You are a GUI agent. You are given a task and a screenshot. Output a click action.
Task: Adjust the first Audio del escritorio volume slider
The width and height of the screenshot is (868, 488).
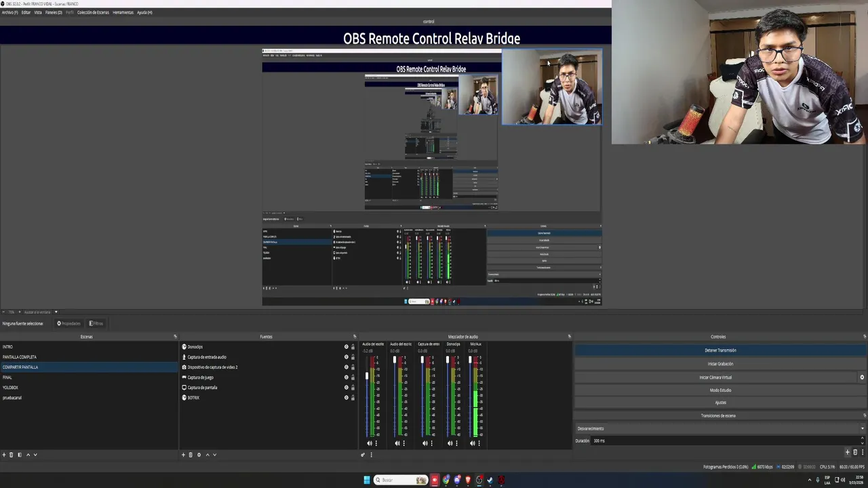[x=367, y=376]
